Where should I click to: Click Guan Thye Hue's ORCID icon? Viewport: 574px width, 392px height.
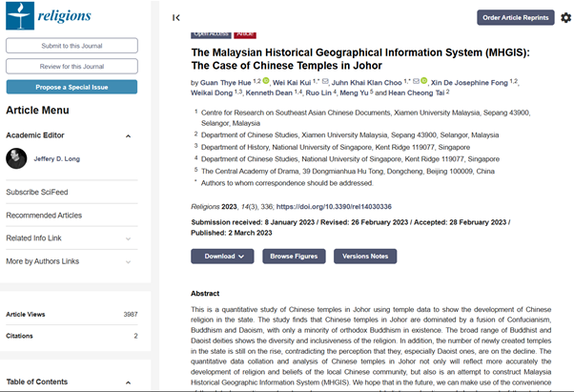coord(266,82)
